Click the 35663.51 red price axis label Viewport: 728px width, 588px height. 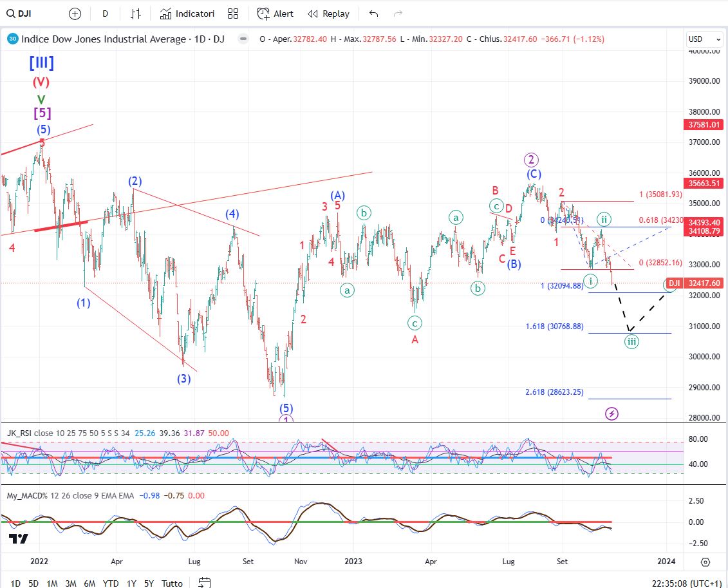(704, 183)
